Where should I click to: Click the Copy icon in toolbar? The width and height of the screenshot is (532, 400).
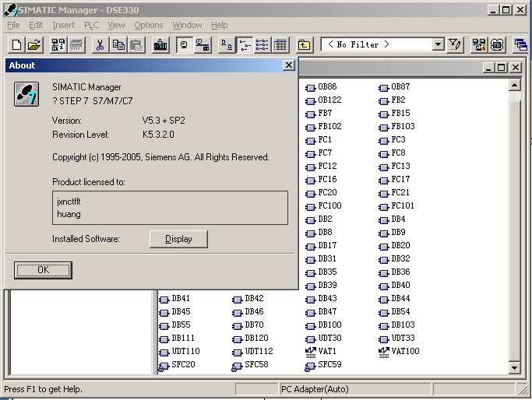point(118,45)
